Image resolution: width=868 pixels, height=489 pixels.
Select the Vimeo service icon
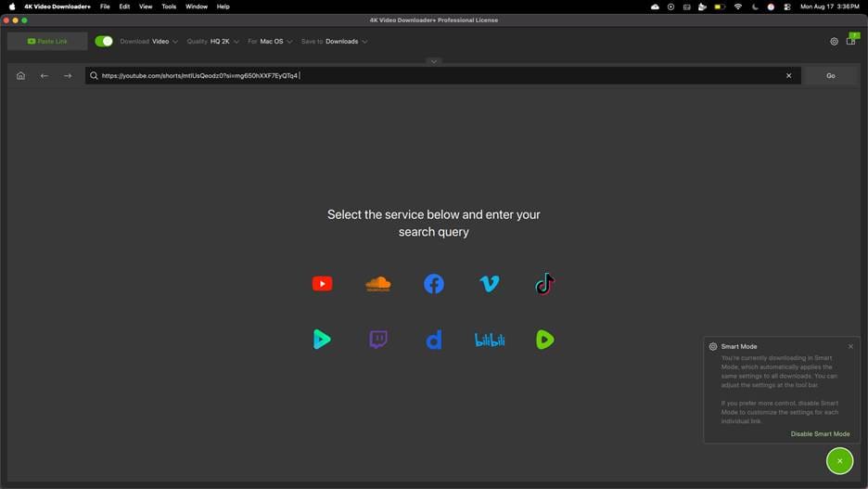tap(490, 284)
